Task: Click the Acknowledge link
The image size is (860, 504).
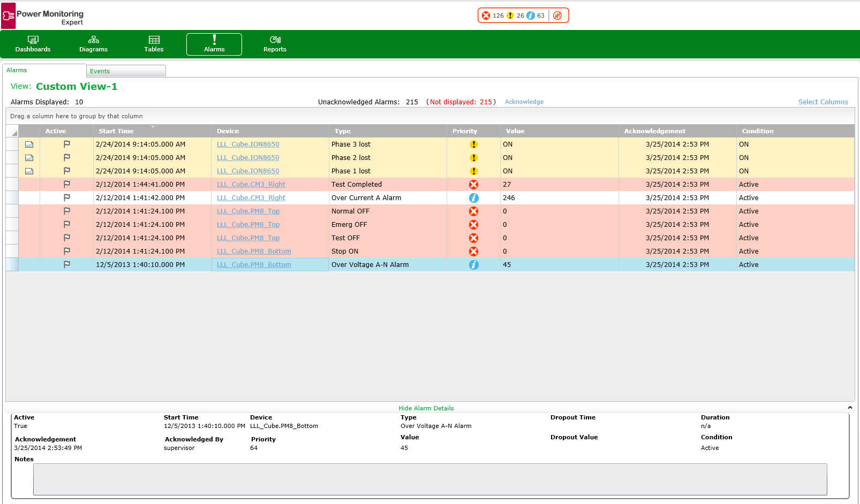Action: pos(524,102)
